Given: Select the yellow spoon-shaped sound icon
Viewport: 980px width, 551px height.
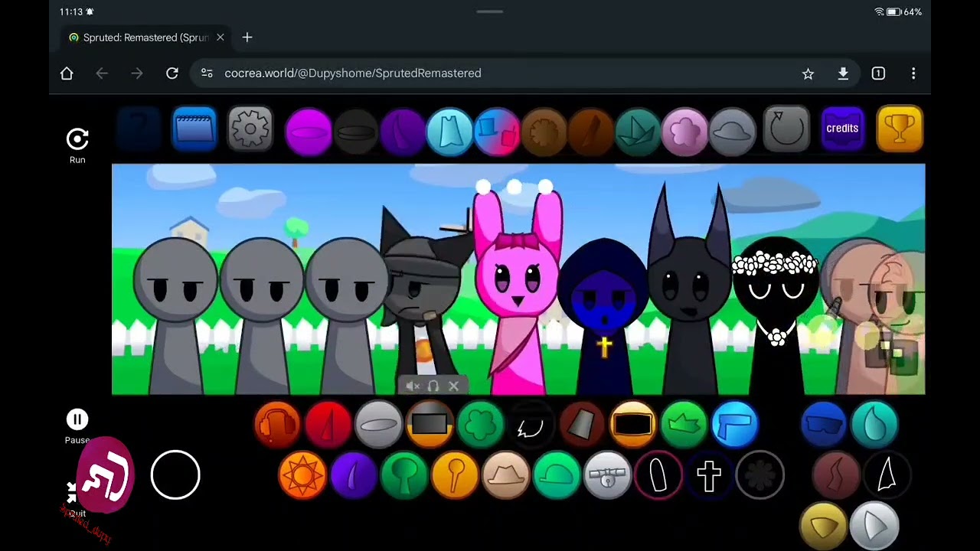Looking at the screenshot, I should [x=455, y=475].
